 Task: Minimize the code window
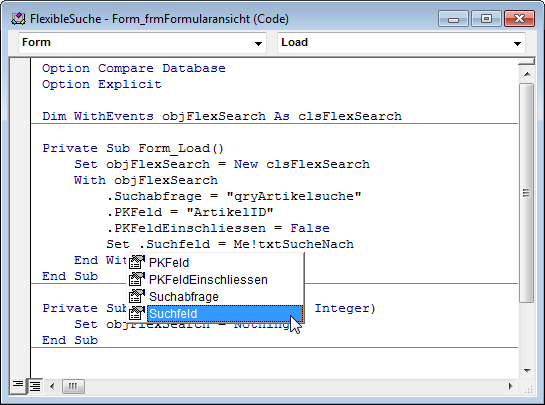pos(454,19)
